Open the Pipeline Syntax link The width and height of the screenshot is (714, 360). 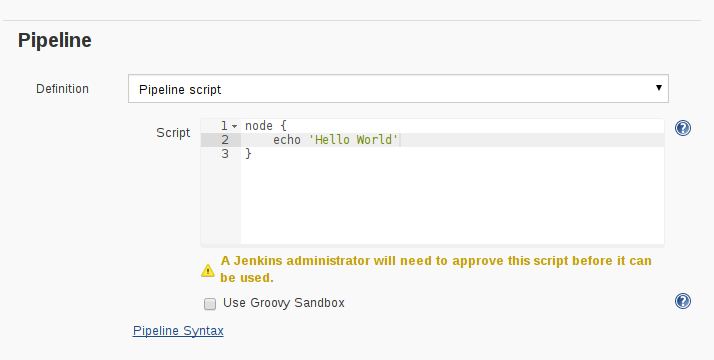[x=178, y=331]
